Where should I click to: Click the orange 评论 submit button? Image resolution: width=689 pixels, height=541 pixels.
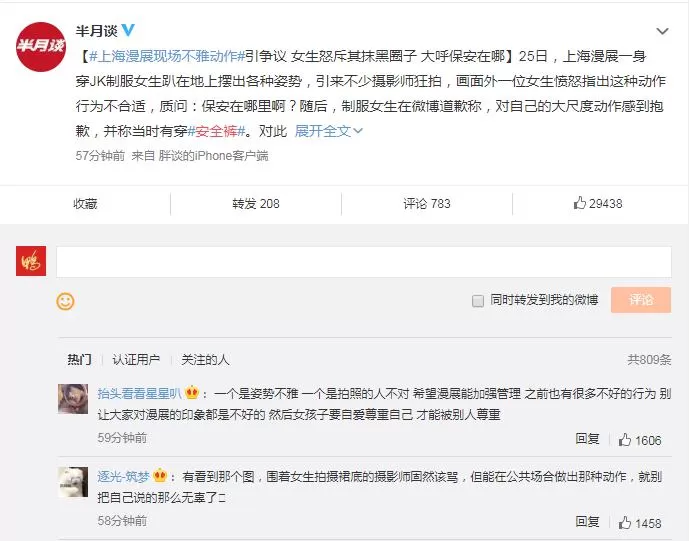point(641,300)
